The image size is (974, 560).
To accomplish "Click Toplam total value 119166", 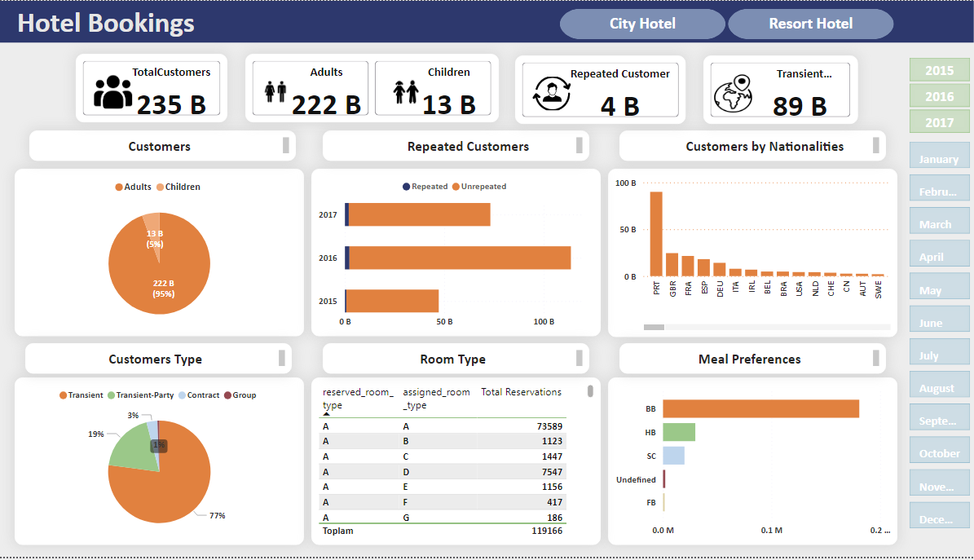I will 547,531.
